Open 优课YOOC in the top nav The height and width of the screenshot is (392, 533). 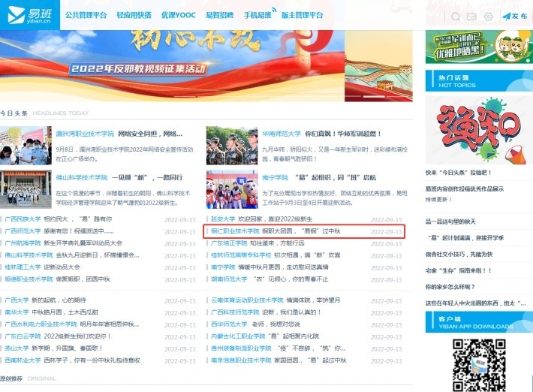coord(179,15)
